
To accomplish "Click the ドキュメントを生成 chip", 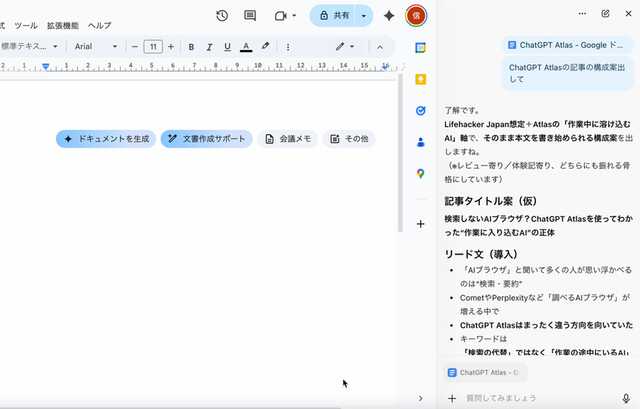I will (x=106, y=139).
